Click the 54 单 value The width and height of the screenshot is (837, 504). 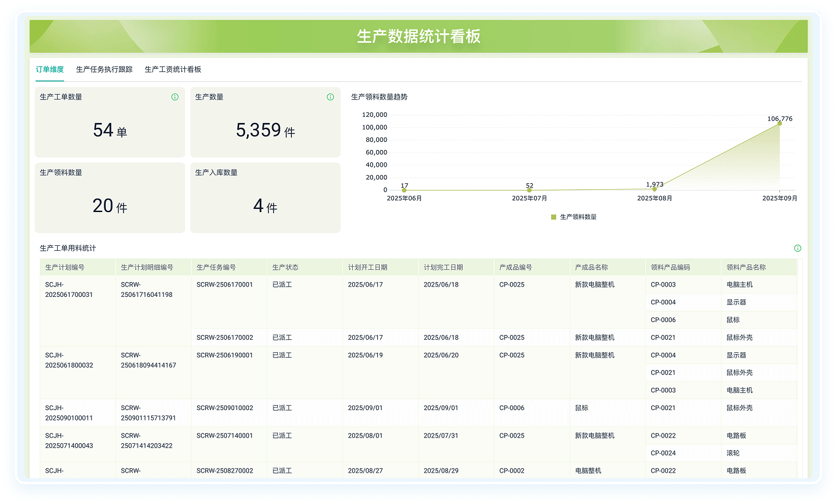(110, 130)
